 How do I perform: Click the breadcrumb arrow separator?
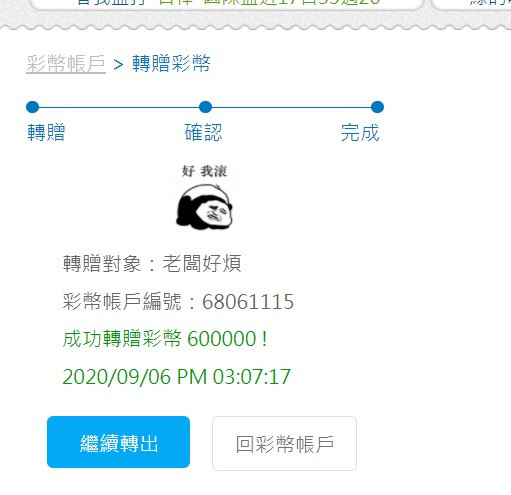[x=118, y=65]
